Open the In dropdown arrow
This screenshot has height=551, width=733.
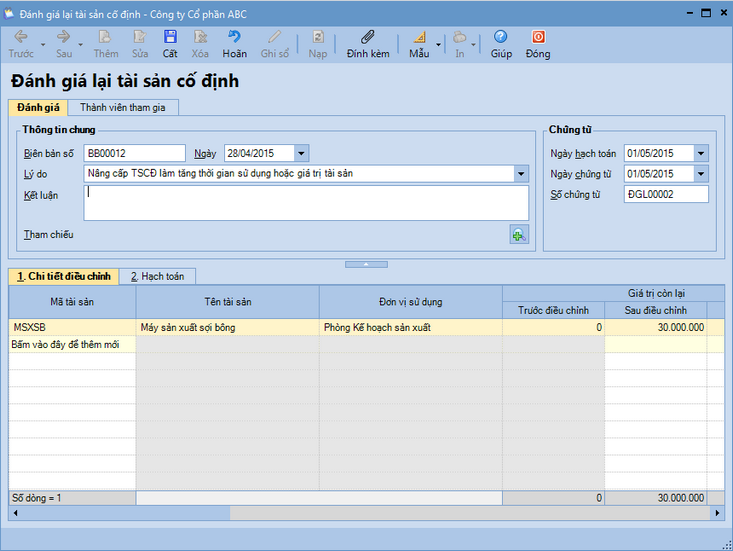[x=473, y=45]
